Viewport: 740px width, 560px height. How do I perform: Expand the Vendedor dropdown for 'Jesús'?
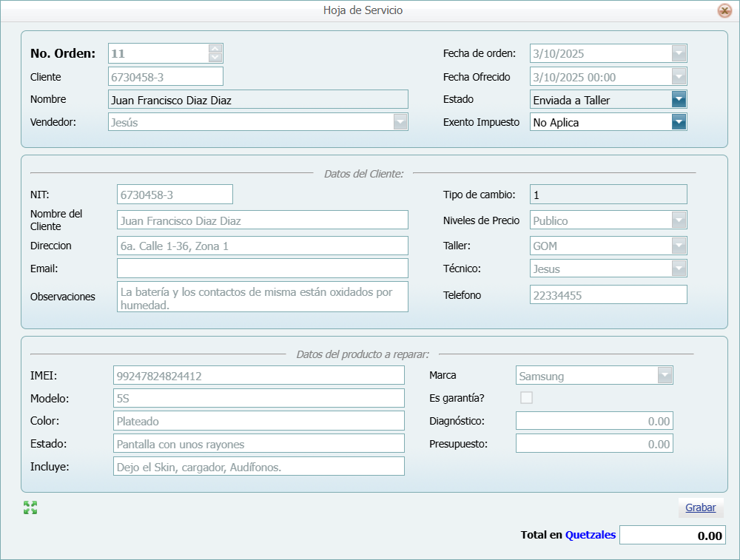[x=400, y=121]
